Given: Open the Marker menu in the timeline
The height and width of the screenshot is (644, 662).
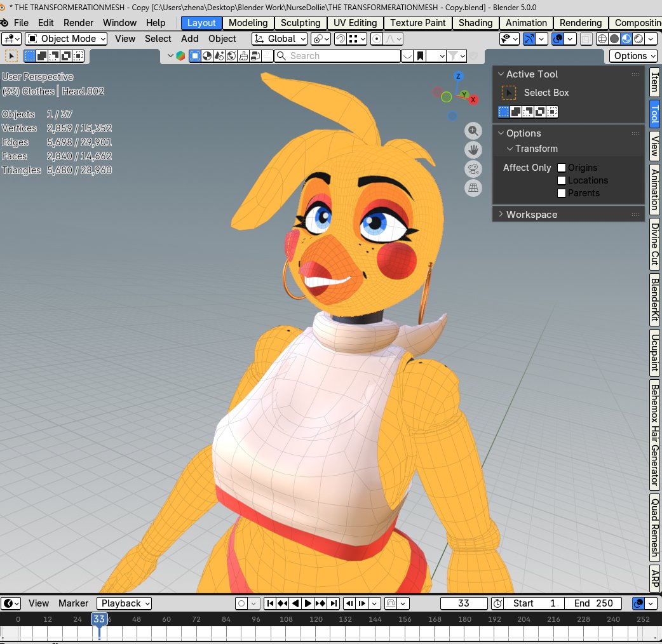Looking at the screenshot, I should 74,603.
